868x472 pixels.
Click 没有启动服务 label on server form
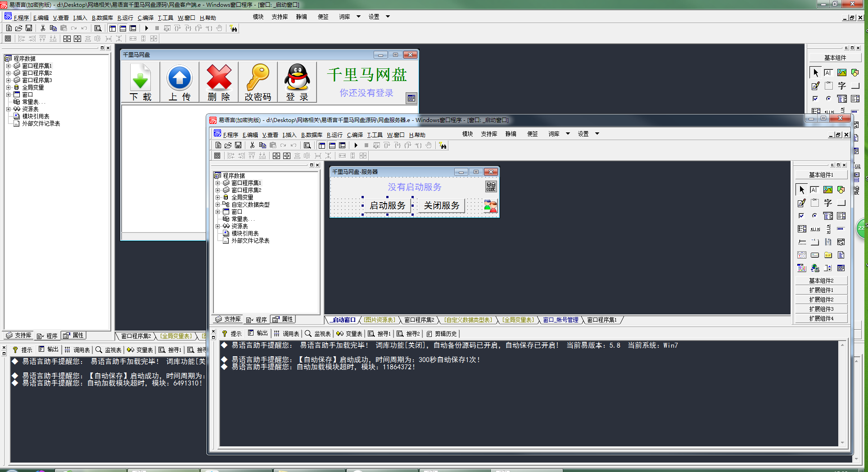tap(415, 187)
